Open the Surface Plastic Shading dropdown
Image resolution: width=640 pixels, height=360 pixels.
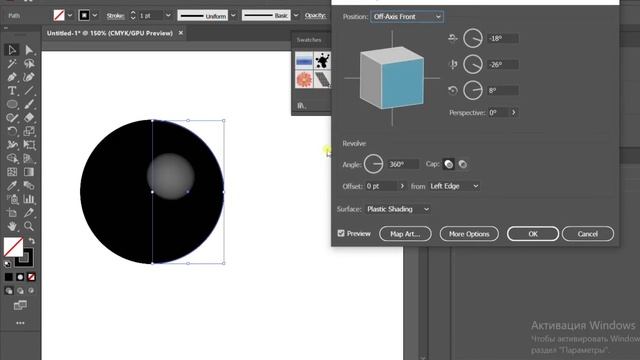coord(398,209)
